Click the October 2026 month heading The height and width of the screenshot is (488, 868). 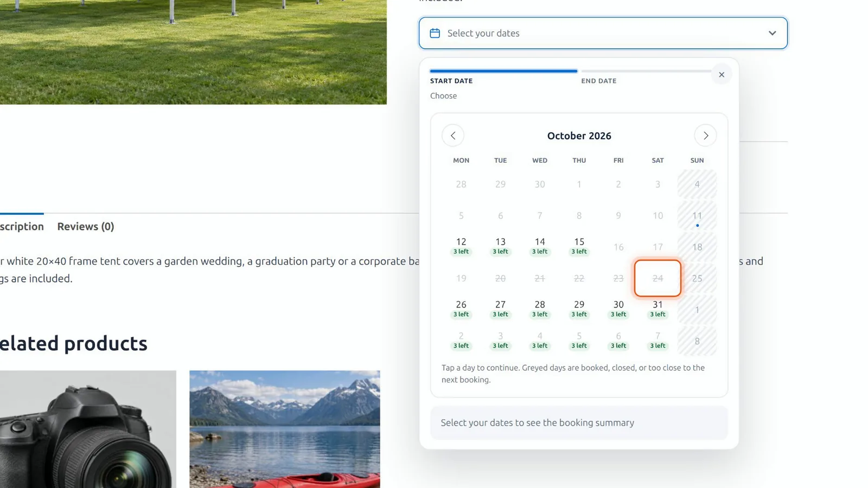[x=579, y=136]
